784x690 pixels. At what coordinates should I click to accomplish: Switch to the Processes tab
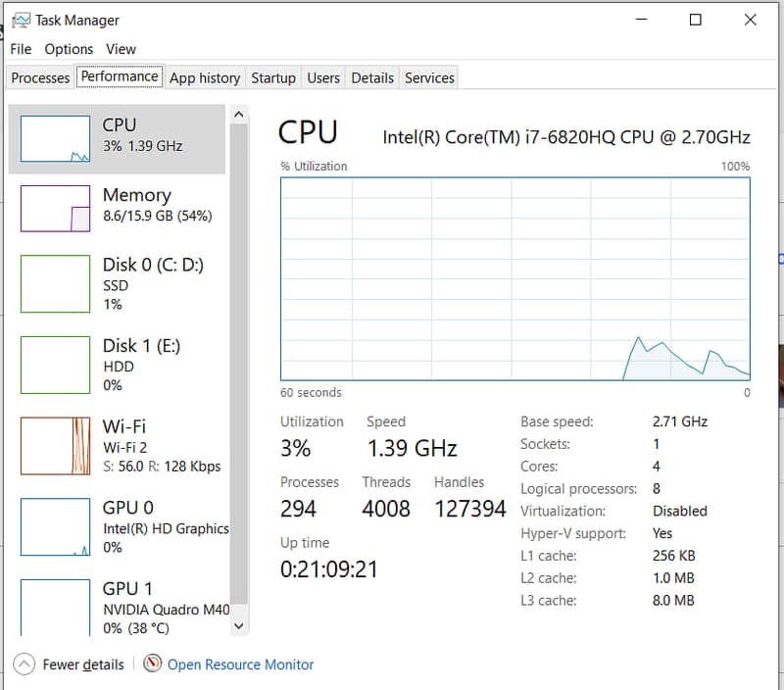click(x=40, y=77)
